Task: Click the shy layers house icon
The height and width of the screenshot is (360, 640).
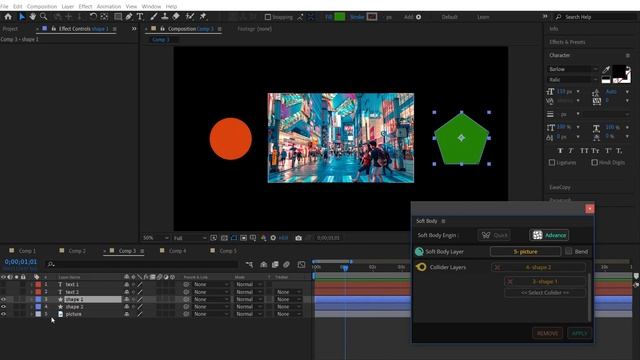Action: pyautogui.click(x=264, y=264)
